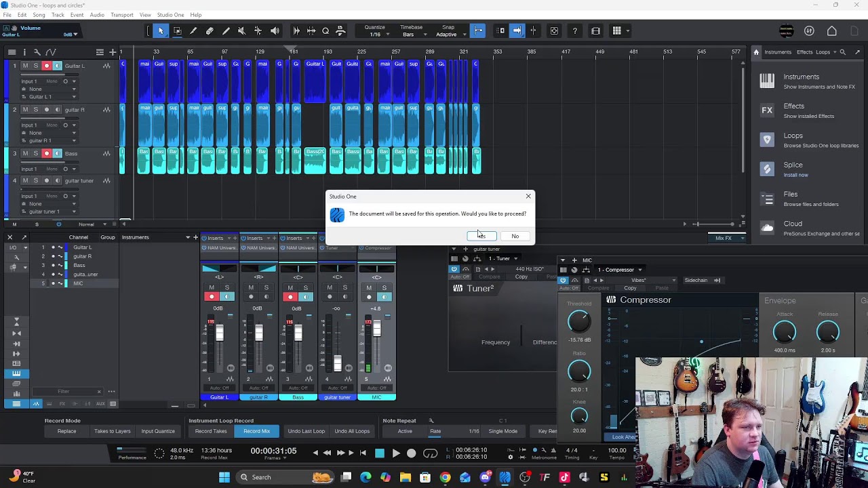Open the Transport menu
The height and width of the screenshot is (488, 868).
(122, 15)
